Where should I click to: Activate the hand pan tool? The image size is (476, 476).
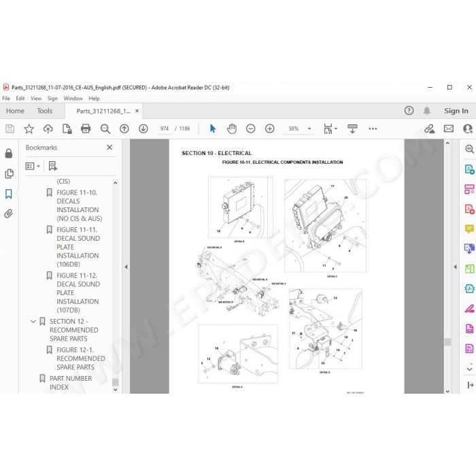(x=232, y=129)
